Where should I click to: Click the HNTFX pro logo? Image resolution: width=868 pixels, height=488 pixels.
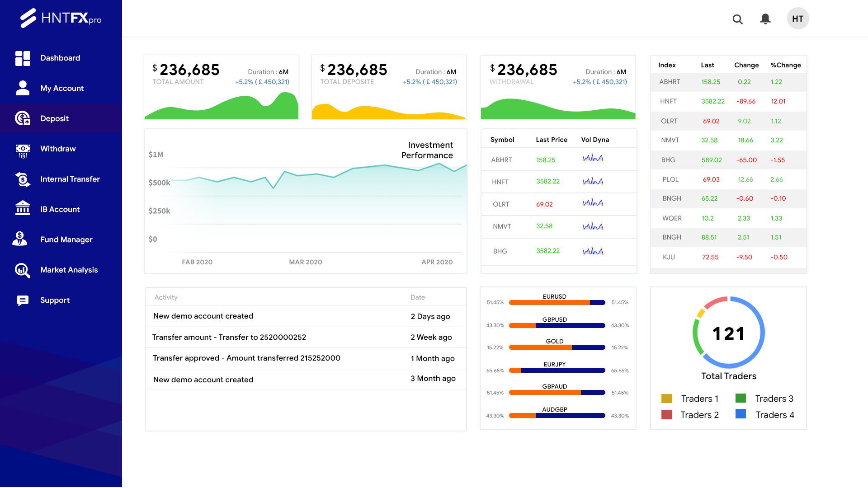coord(61,18)
